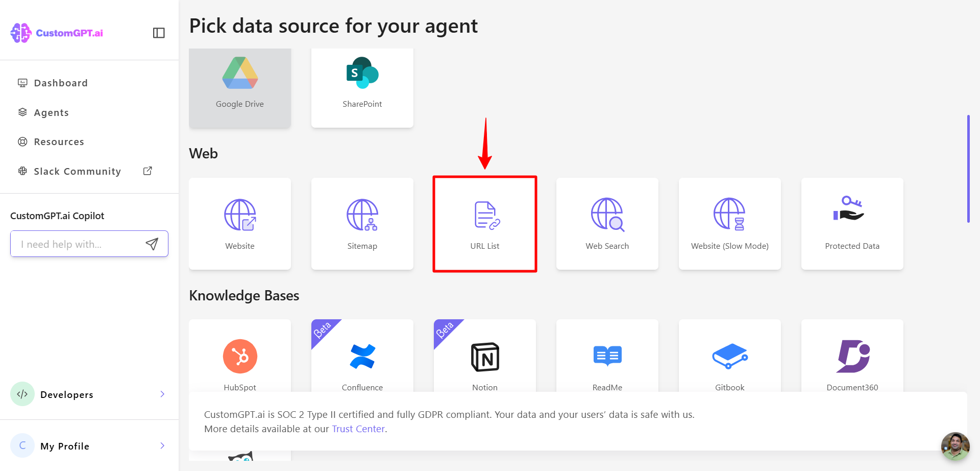Open the Trust Center link
Viewport: 980px width, 471px height.
(358, 429)
